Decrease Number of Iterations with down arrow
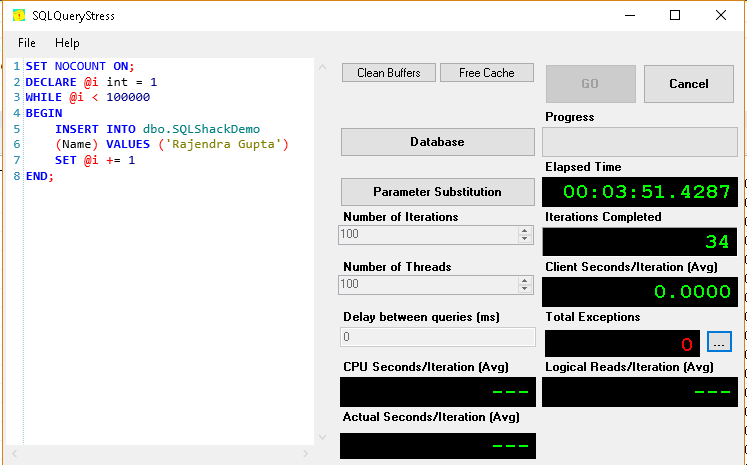The height and width of the screenshot is (465, 747). click(x=524, y=239)
